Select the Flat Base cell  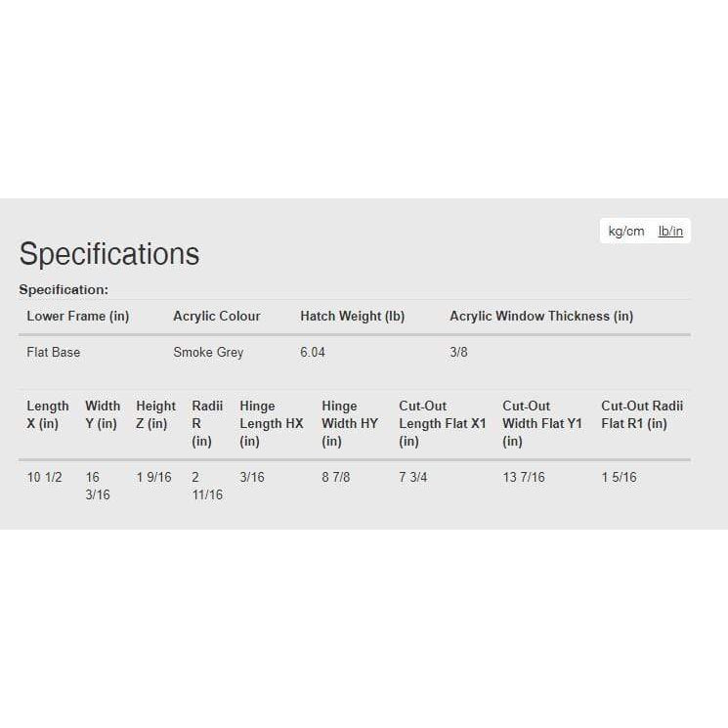(x=54, y=352)
